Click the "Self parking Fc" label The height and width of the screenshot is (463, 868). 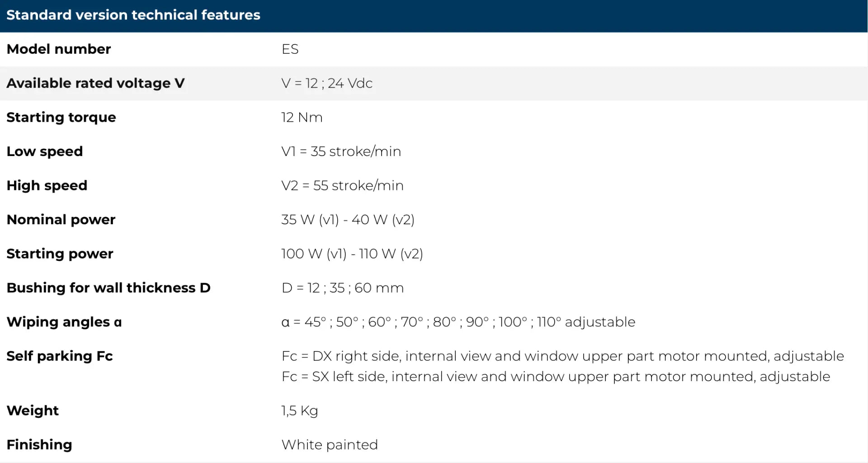[x=60, y=356]
